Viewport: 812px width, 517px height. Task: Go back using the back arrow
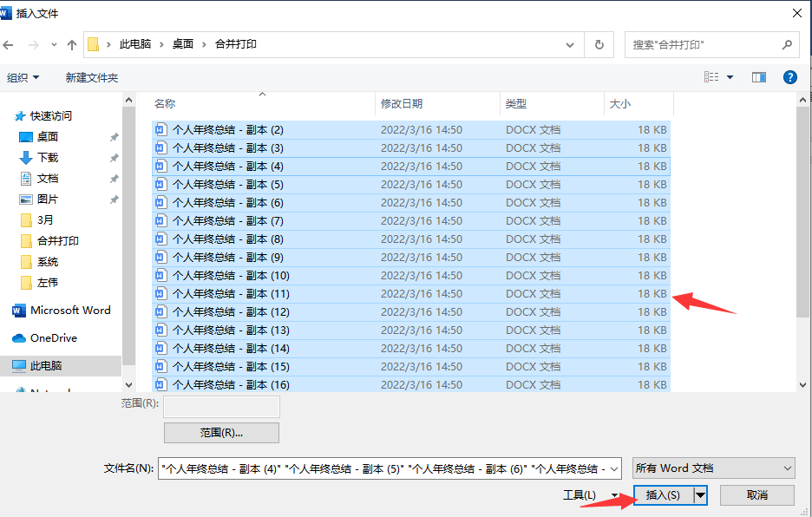pos(9,45)
